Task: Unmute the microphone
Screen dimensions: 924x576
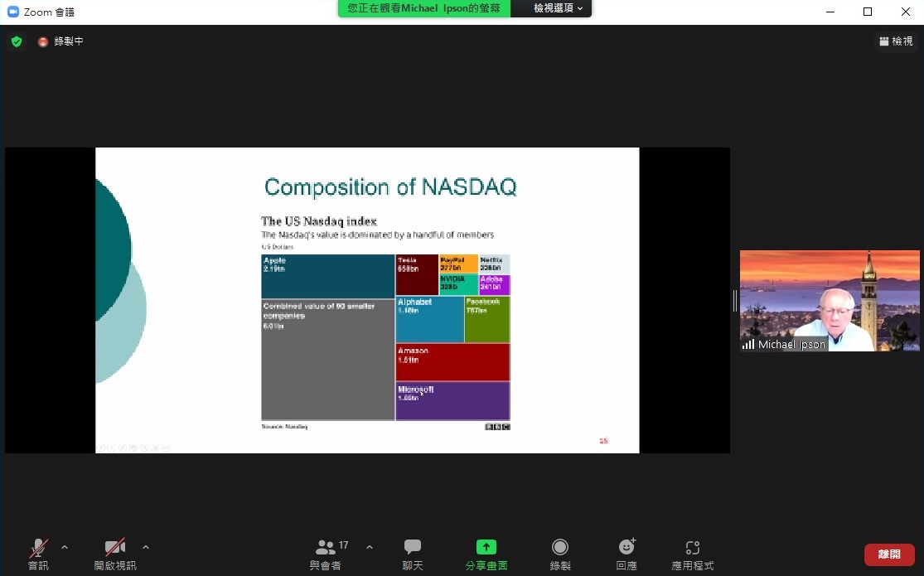Action: click(38, 547)
